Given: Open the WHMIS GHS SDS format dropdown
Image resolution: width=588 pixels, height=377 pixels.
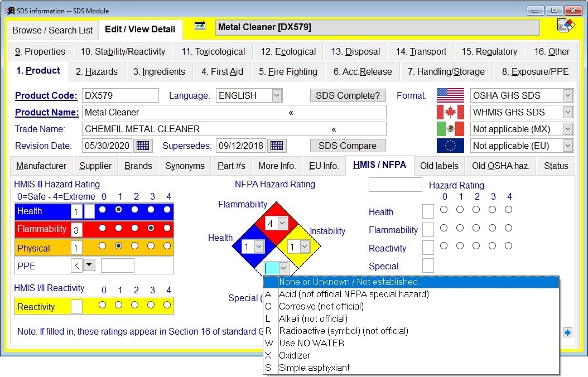Looking at the screenshot, I should pyautogui.click(x=568, y=112).
